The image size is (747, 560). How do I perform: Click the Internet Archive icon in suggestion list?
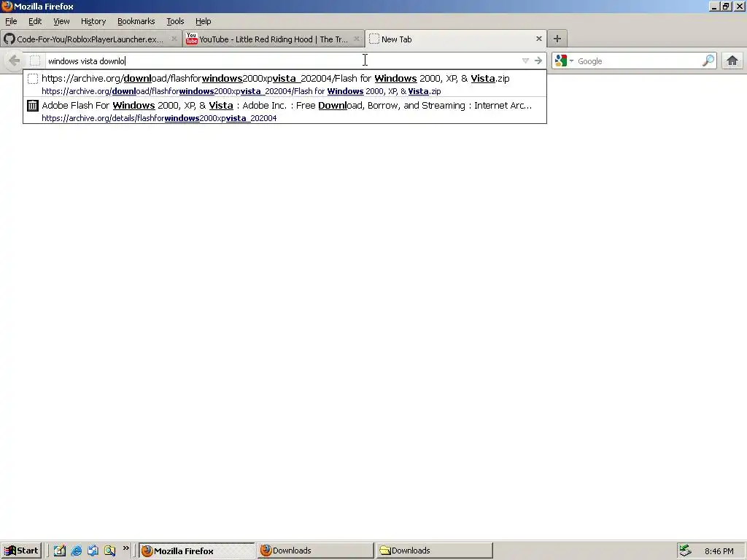point(32,106)
